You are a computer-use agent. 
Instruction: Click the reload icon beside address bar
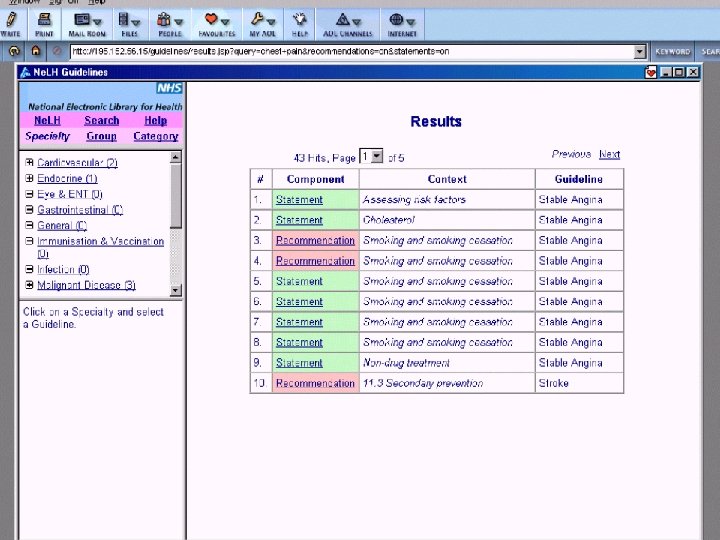(x=14, y=51)
